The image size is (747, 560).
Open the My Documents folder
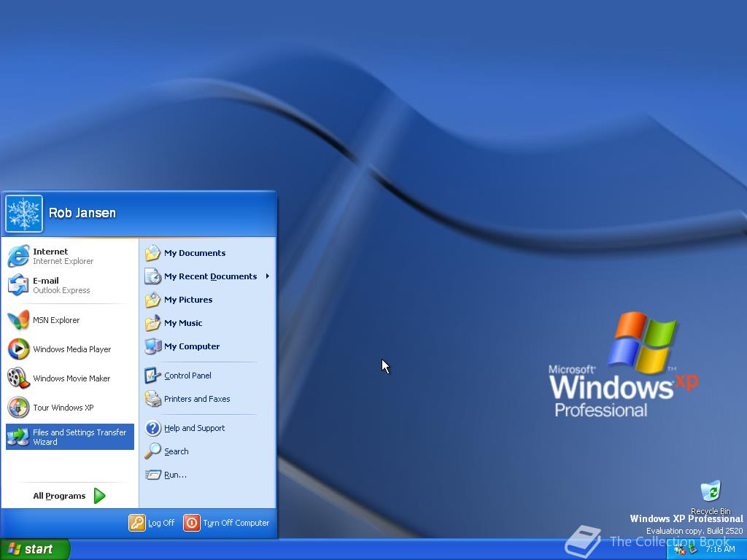tap(207, 253)
